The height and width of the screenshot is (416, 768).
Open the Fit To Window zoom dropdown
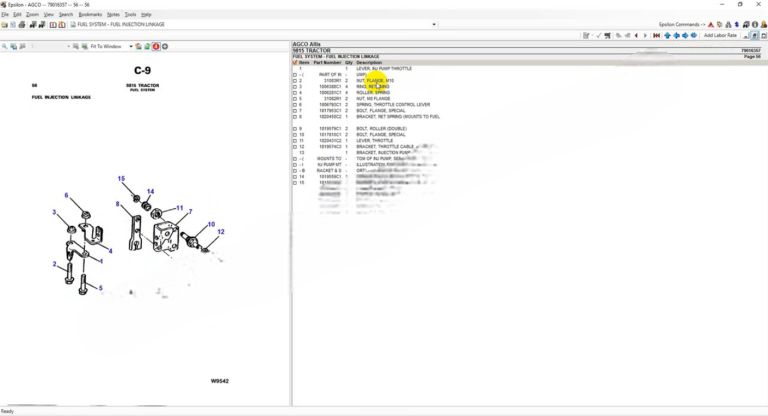130,46
